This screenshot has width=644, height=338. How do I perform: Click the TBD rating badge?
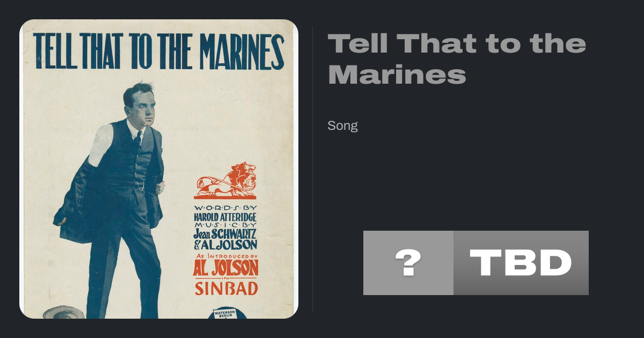click(521, 263)
